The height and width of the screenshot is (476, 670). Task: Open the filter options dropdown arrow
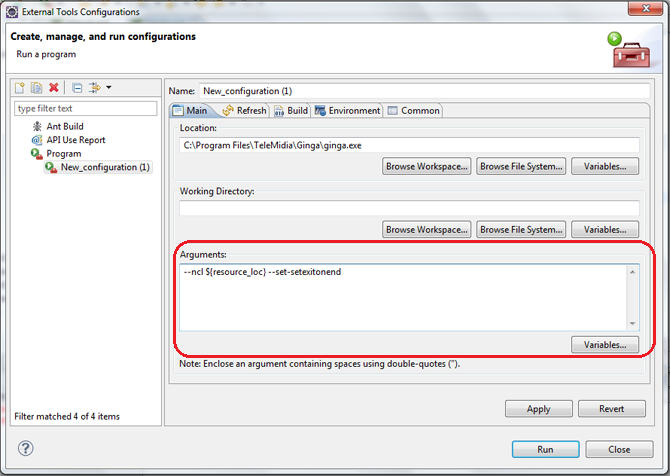pyautogui.click(x=108, y=89)
